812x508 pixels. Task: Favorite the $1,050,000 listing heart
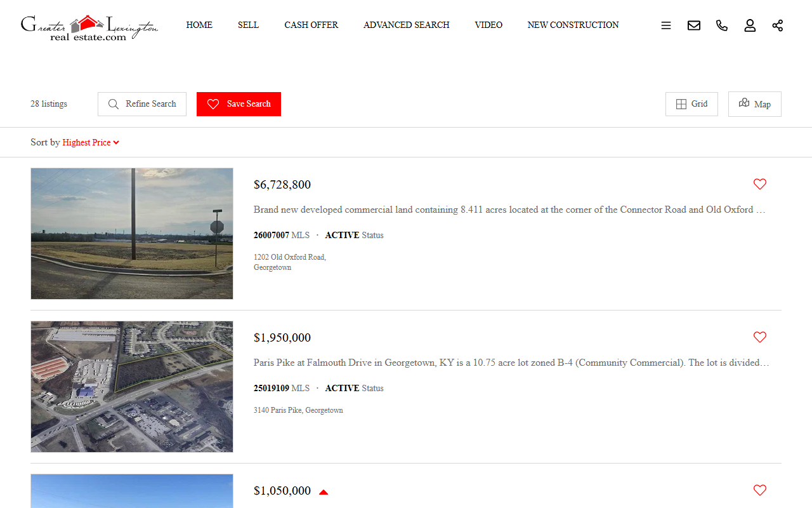(760, 490)
